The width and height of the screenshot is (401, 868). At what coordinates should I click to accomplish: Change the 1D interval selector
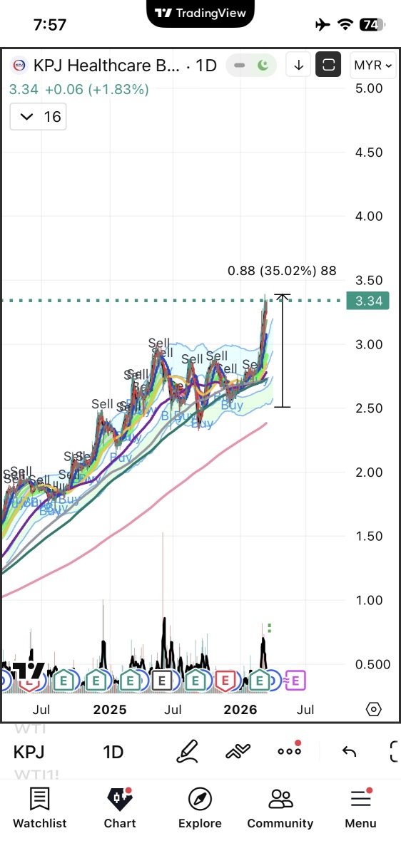point(113,752)
